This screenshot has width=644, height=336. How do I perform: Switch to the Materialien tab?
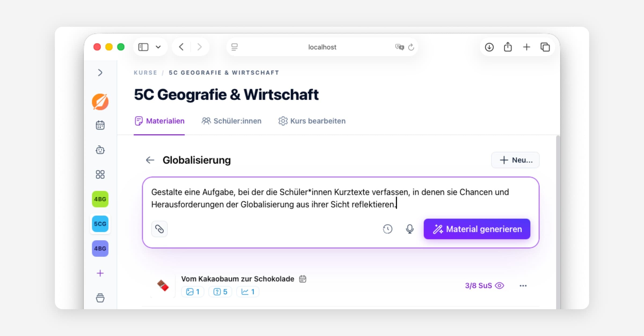(159, 121)
